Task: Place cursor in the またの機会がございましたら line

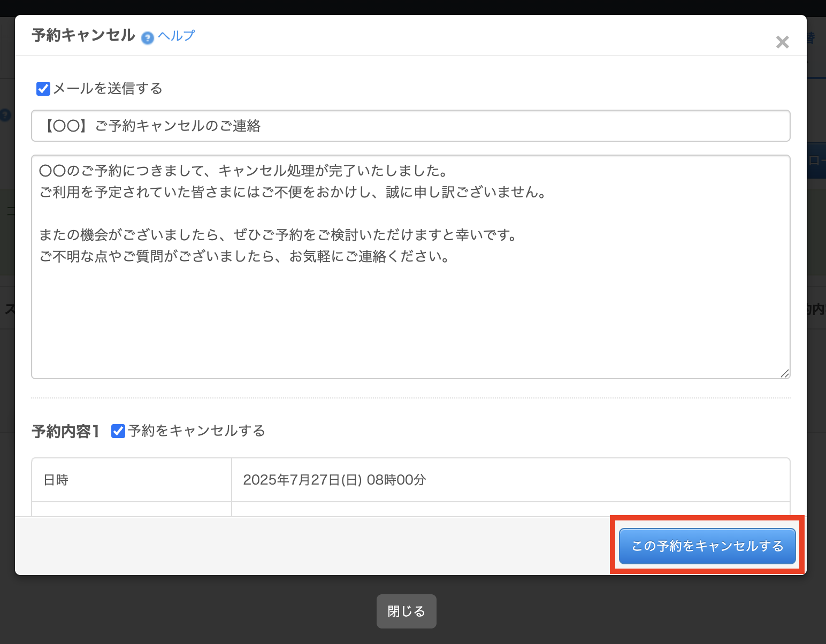Action: tap(278, 235)
